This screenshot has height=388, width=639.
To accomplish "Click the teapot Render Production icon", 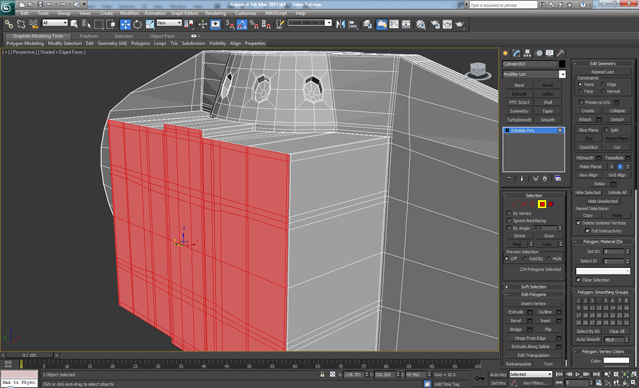I will [x=460, y=24].
